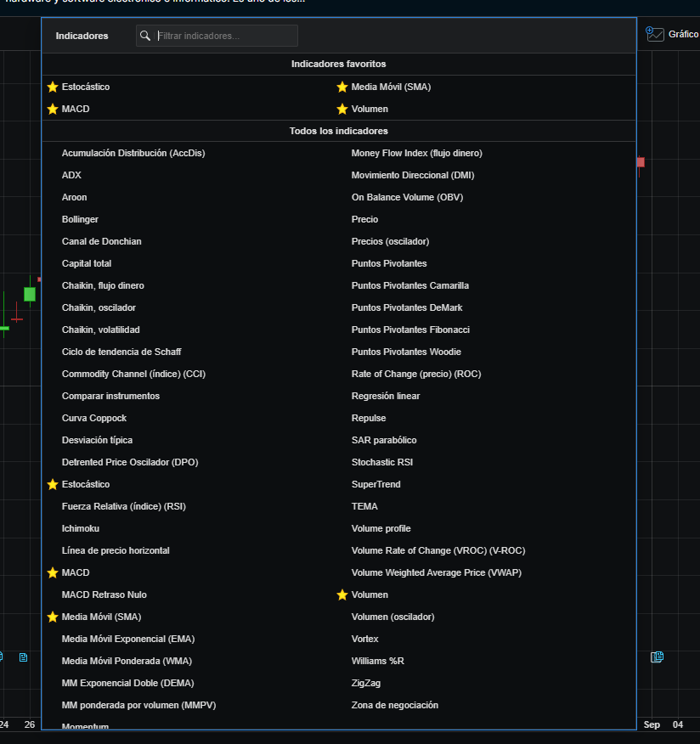Add Línea de precio horizontal

click(x=116, y=550)
